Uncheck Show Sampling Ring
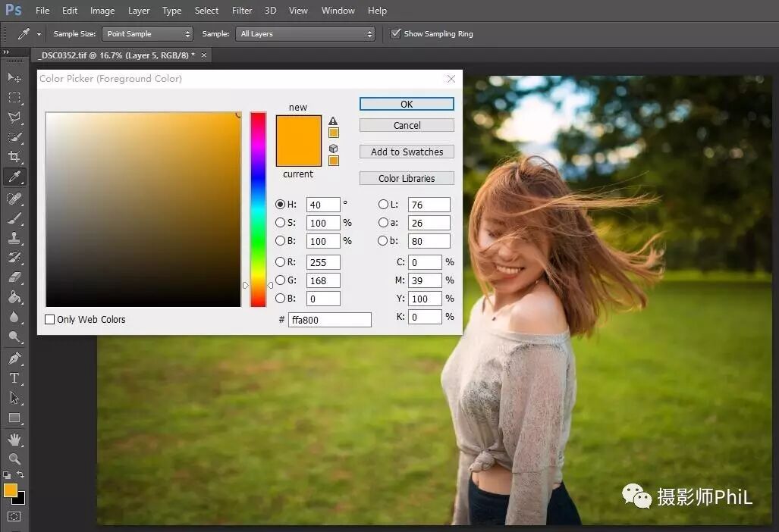Screen dimensions: 779x532 click(395, 34)
